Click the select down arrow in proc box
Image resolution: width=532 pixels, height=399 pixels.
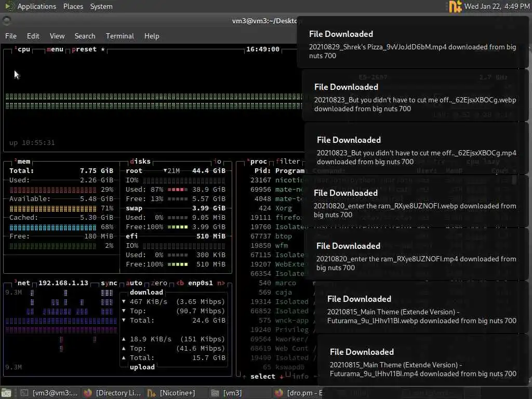[x=282, y=376]
